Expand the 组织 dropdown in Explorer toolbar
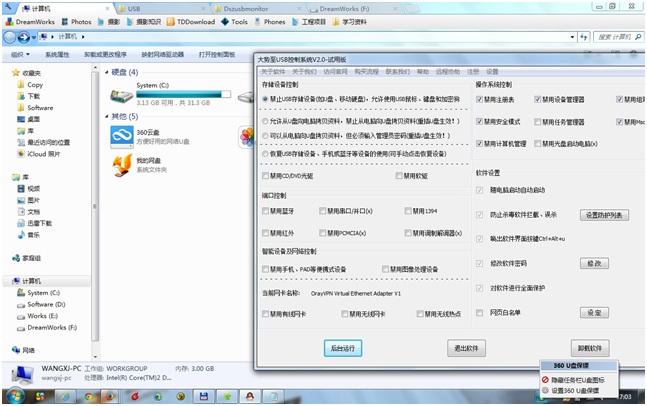Viewport: 647px width, 406px height. 18,55
